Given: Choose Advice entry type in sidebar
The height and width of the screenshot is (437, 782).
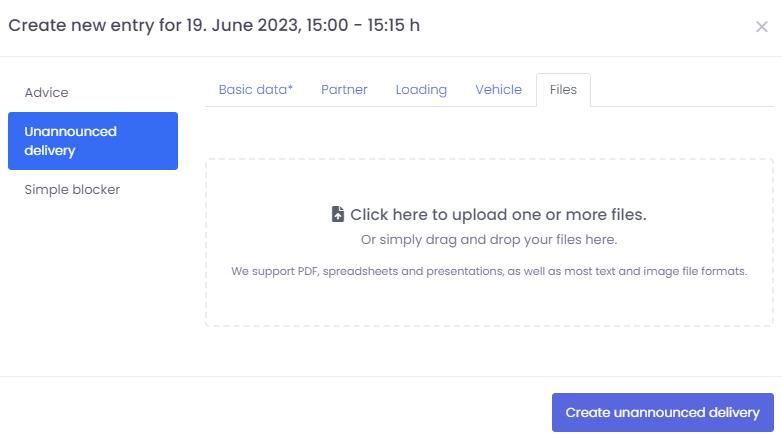Looking at the screenshot, I should click(47, 92).
